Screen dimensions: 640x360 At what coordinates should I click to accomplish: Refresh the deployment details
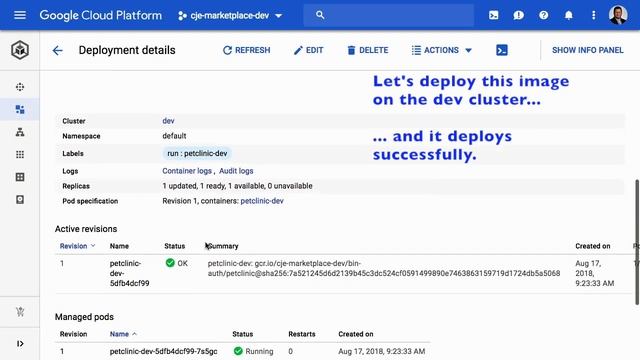(x=247, y=50)
